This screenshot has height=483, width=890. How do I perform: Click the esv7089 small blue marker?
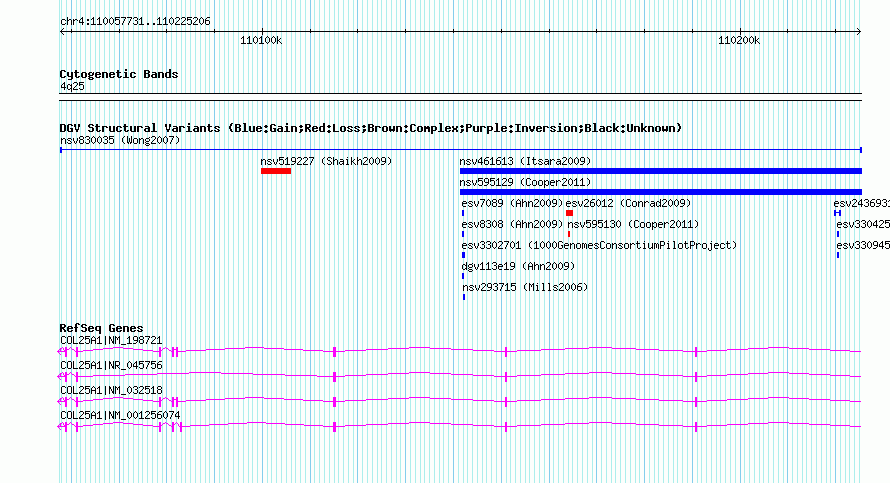tap(463, 213)
